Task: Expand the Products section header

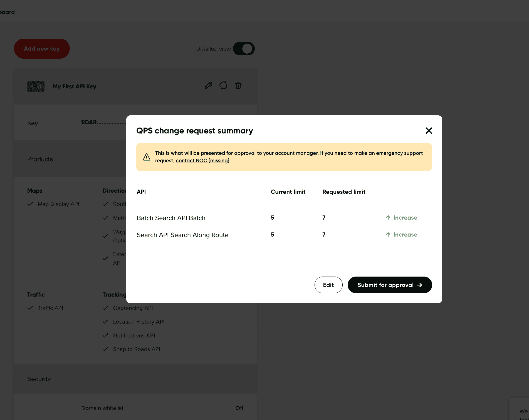Action: point(40,159)
